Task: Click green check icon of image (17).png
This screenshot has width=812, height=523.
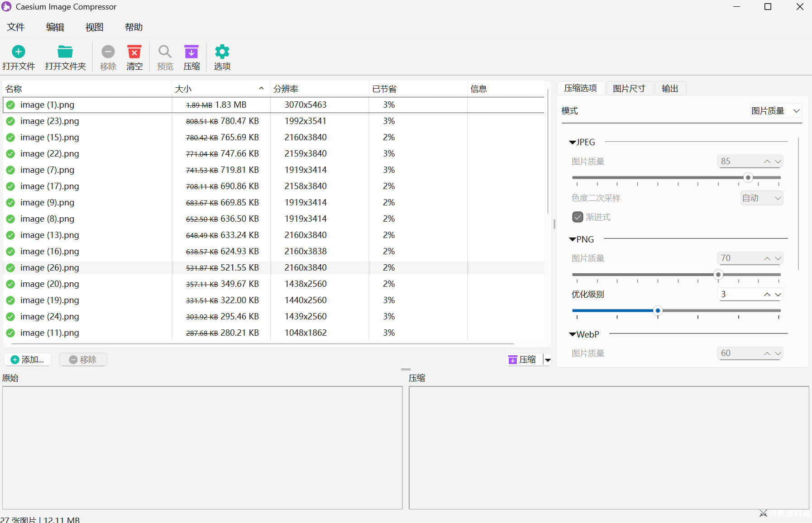Action: coord(10,186)
